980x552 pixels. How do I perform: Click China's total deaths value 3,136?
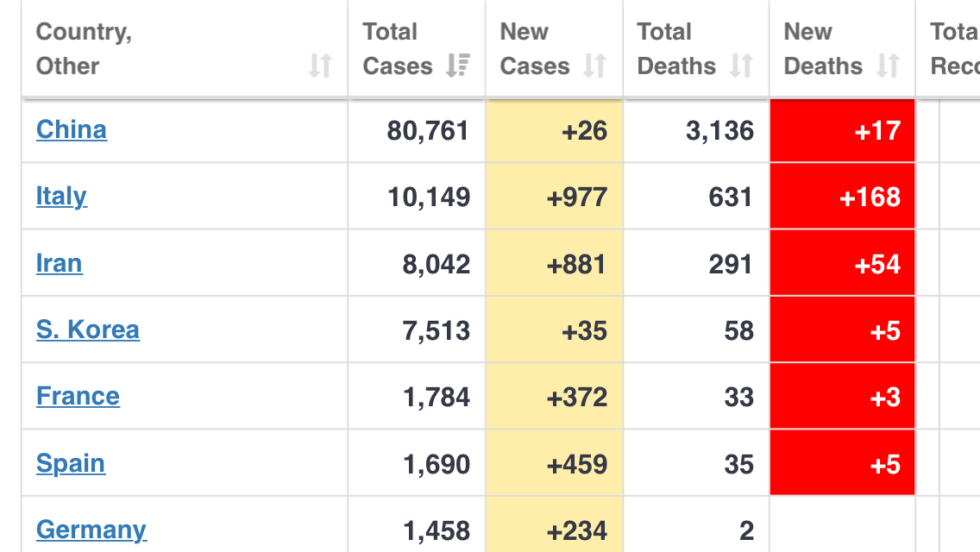pyautogui.click(x=719, y=131)
